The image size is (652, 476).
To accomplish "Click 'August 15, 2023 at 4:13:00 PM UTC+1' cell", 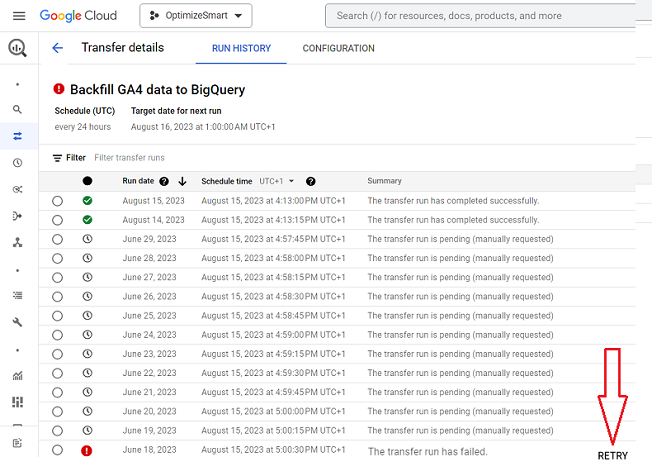I will point(273,201).
